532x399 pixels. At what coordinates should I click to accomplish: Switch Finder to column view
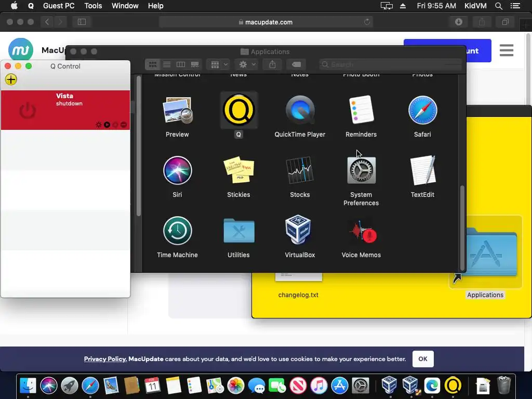pos(181,64)
